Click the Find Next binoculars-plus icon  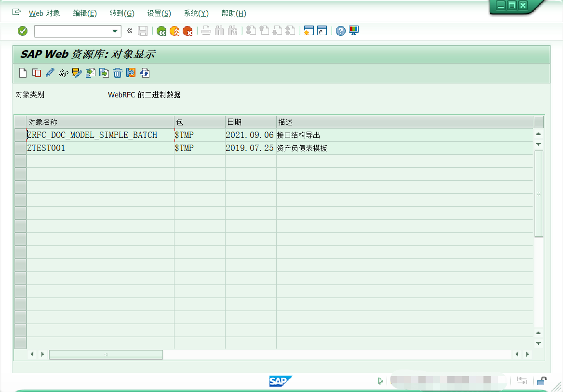(232, 31)
